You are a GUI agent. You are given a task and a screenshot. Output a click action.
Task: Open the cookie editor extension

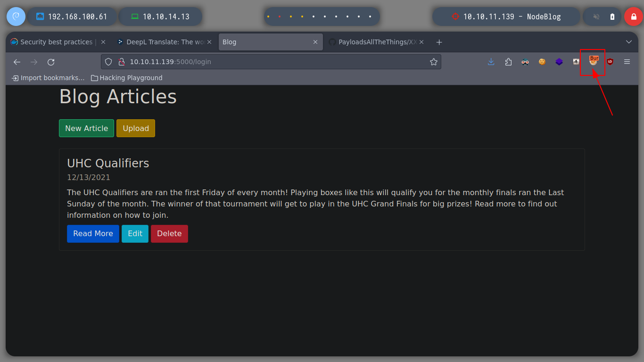[542, 62]
